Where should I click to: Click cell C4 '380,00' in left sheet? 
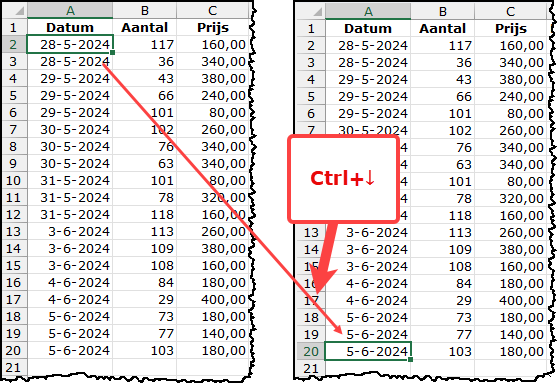click(x=212, y=78)
